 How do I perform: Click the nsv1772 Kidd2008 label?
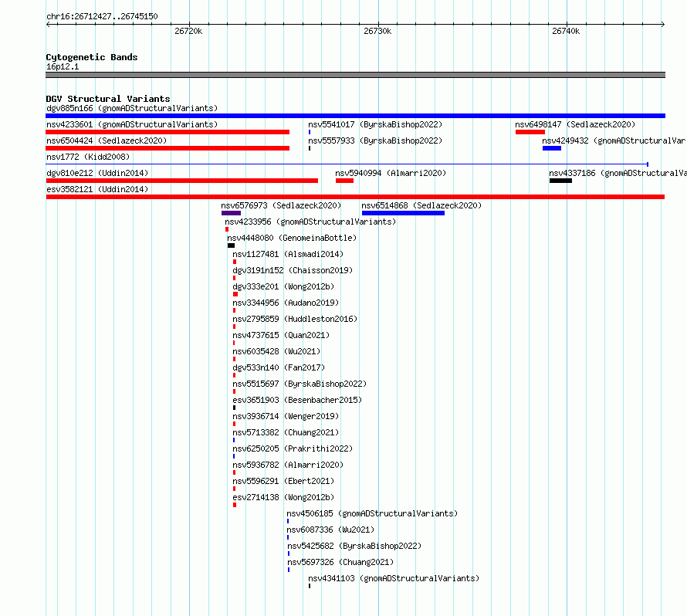(x=88, y=157)
